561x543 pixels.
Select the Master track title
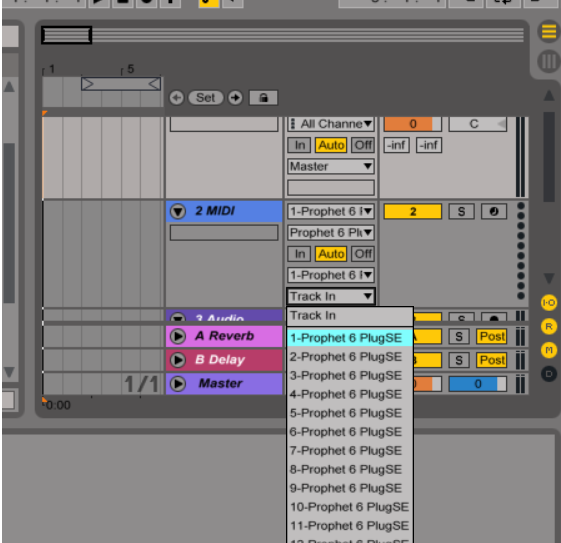pos(221,383)
